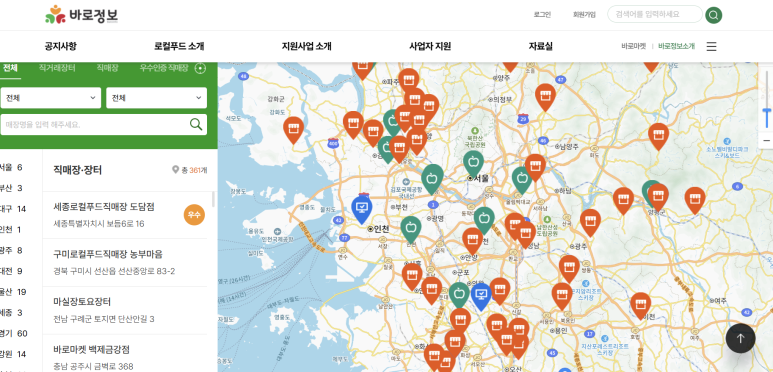
Task: Open 자료실 menu
Action: (540, 46)
